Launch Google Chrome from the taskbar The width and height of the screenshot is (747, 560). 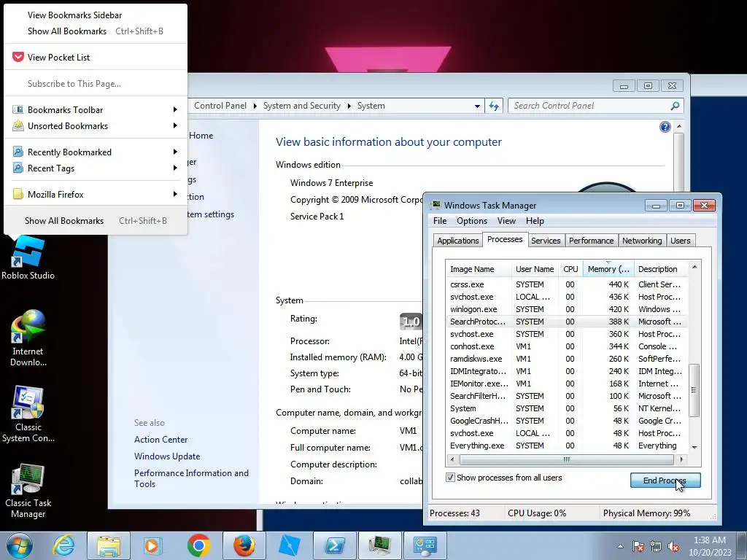click(198, 545)
